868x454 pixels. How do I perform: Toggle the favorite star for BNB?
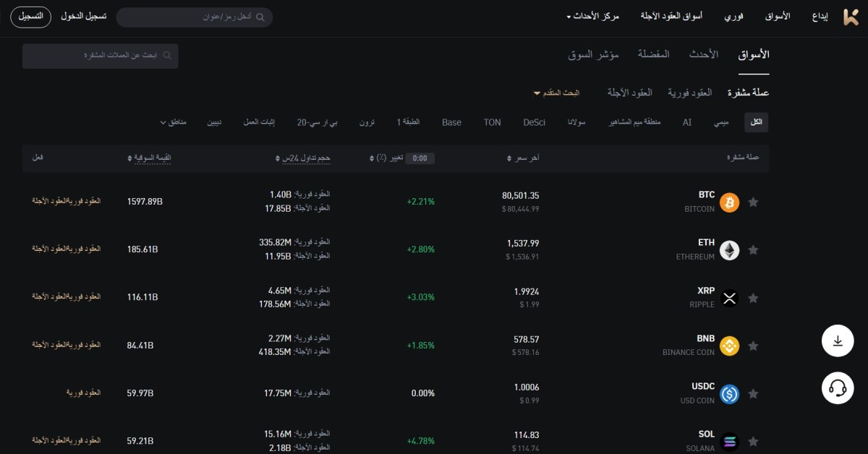coord(753,346)
